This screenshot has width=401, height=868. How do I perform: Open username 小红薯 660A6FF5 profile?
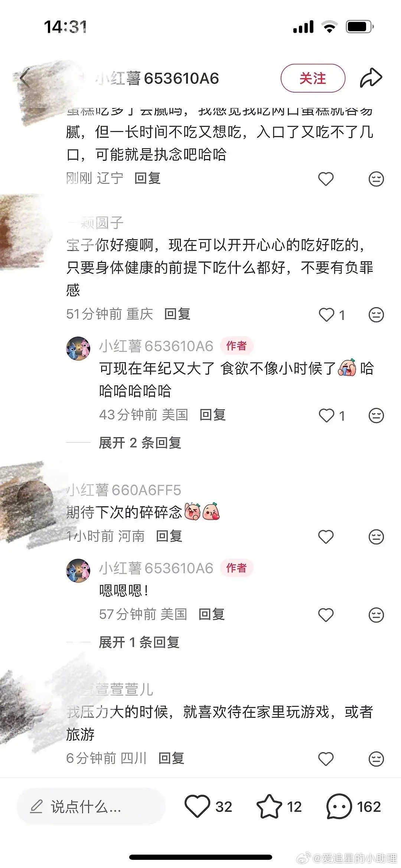click(124, 490)
